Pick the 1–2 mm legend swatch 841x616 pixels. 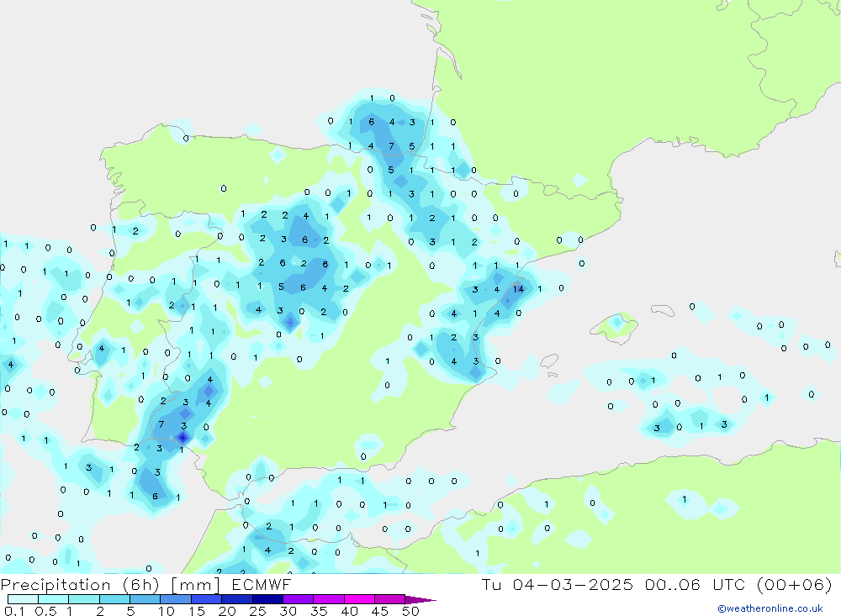pyautogui.click(x=84, y=599)
